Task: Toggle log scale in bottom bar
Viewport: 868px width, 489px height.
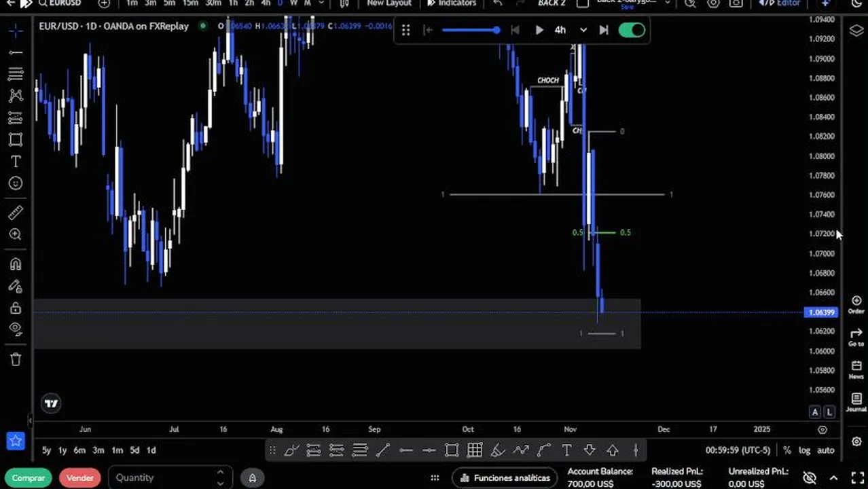Action: (804, 450)
